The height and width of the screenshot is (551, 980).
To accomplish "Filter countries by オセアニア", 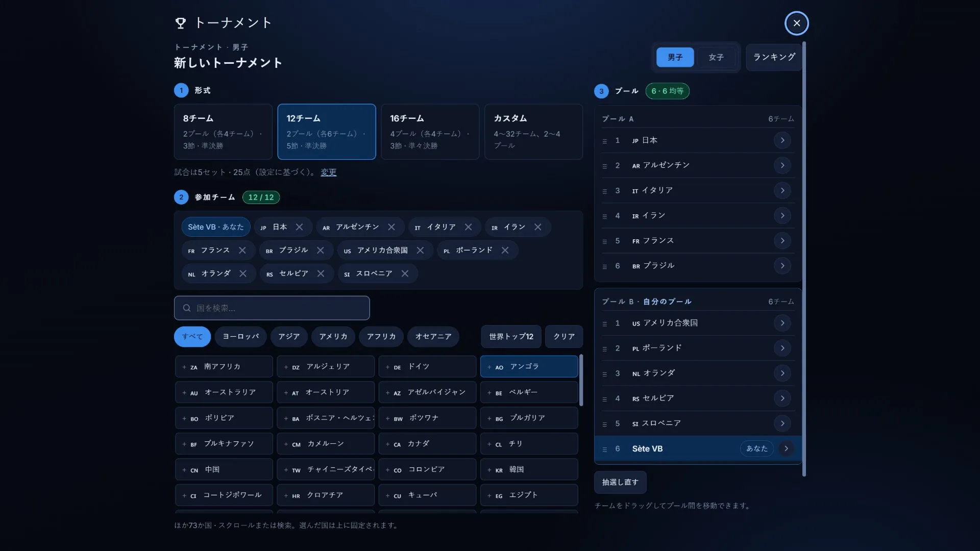I will [433, 337].
